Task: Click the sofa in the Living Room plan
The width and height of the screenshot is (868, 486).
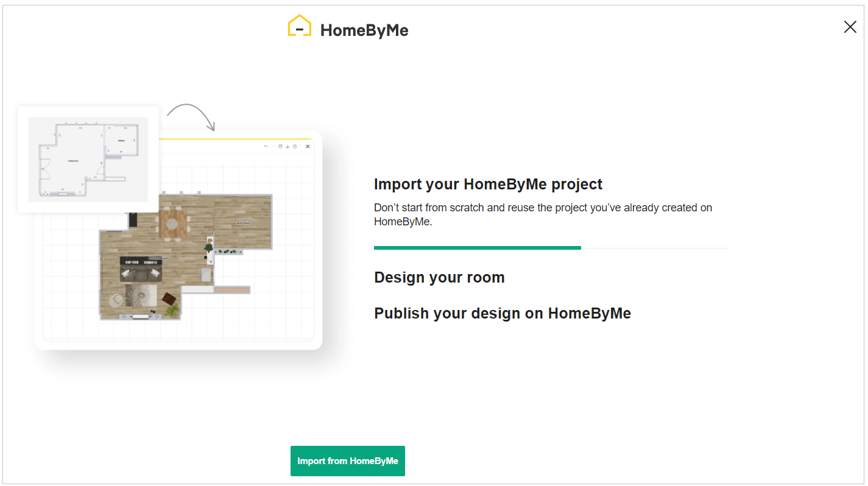Action: (141, 273)
